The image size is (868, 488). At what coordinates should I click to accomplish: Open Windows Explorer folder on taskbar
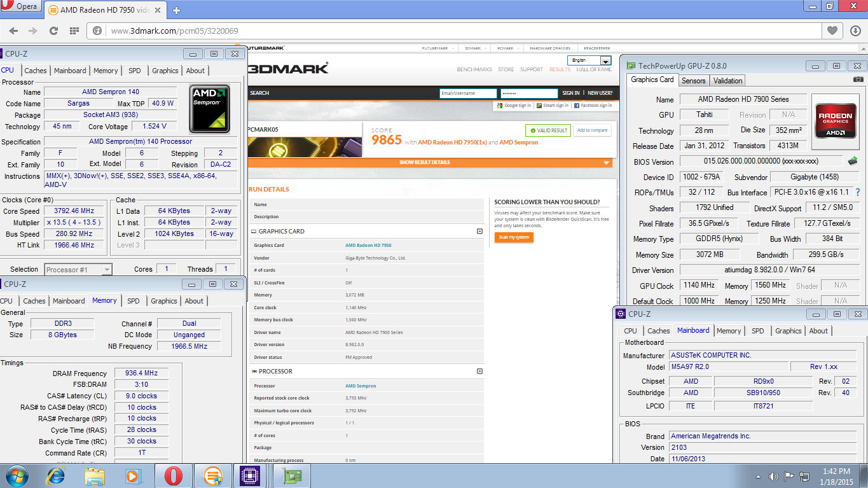pyautogui.click(x=95, y=476)
